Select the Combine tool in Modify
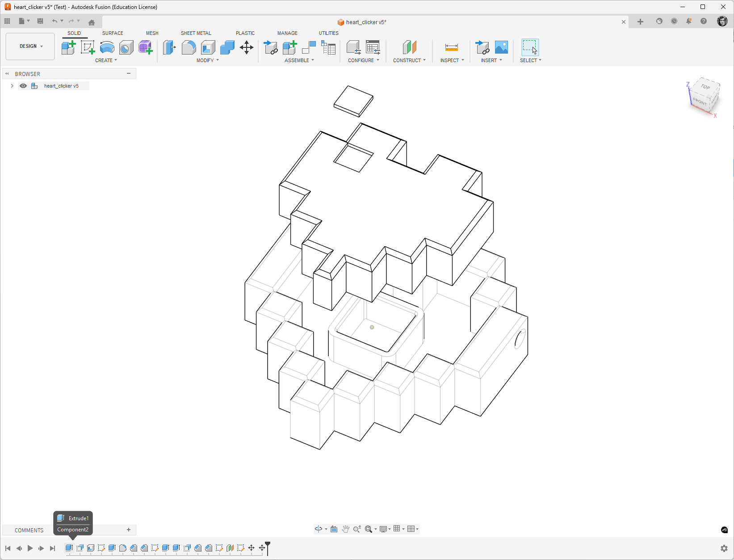The image size is (734, 560). point(227,47)
